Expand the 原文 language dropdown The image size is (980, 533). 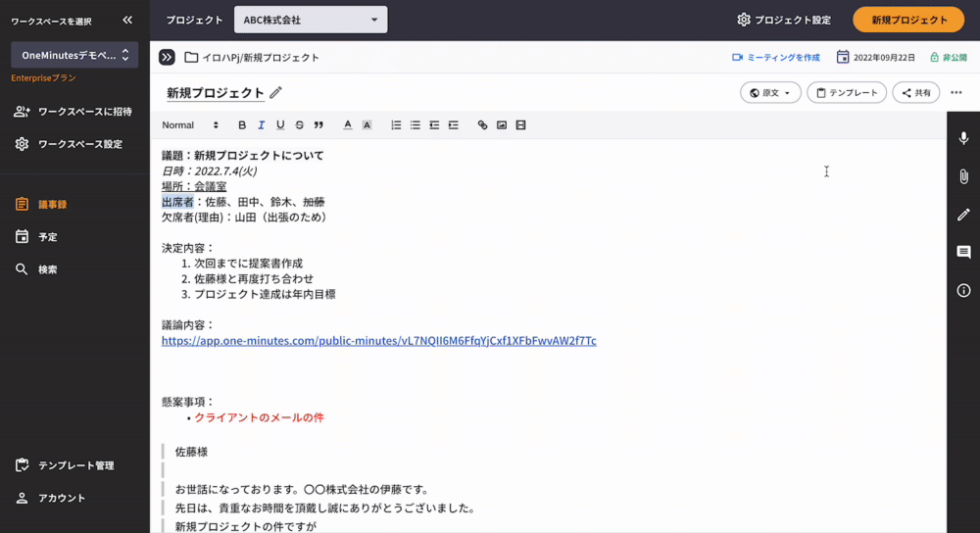(x=770, y=93)
